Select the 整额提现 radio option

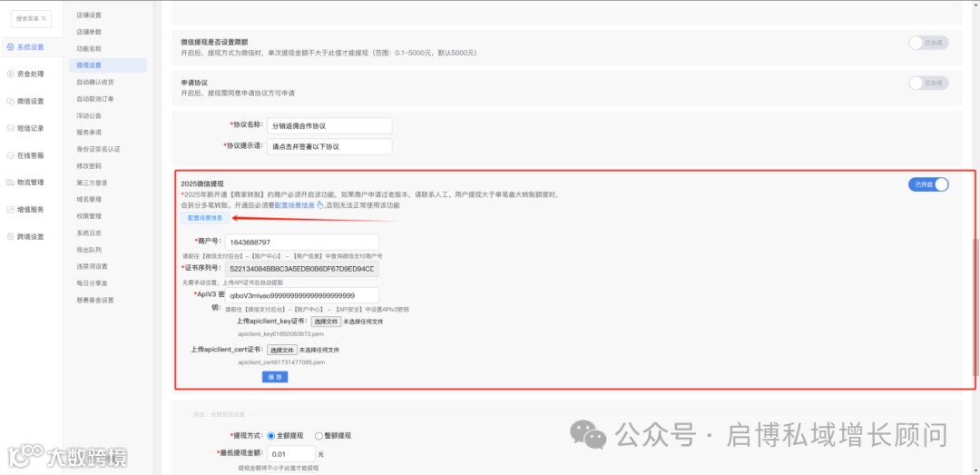point(318,436)
